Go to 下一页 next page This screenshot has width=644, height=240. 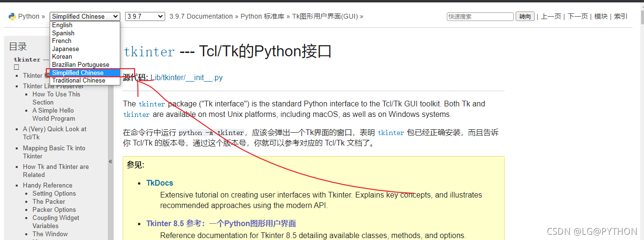click(578, 16)
